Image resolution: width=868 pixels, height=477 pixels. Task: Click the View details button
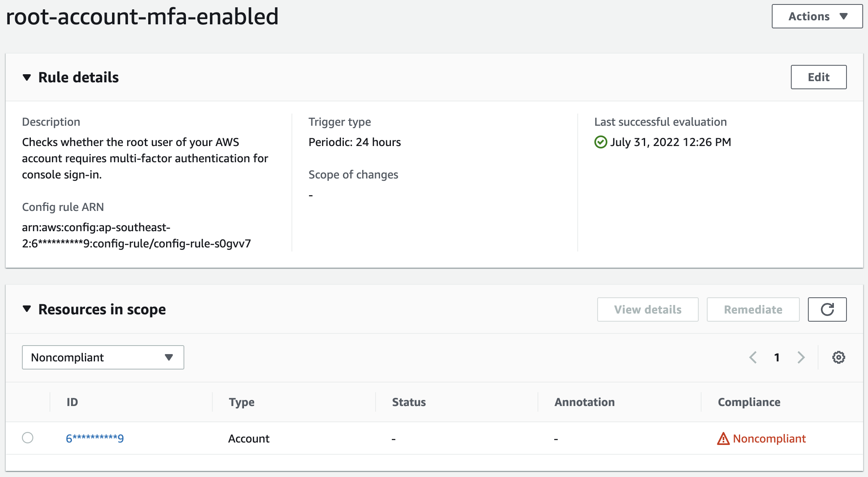pos(648,309)
